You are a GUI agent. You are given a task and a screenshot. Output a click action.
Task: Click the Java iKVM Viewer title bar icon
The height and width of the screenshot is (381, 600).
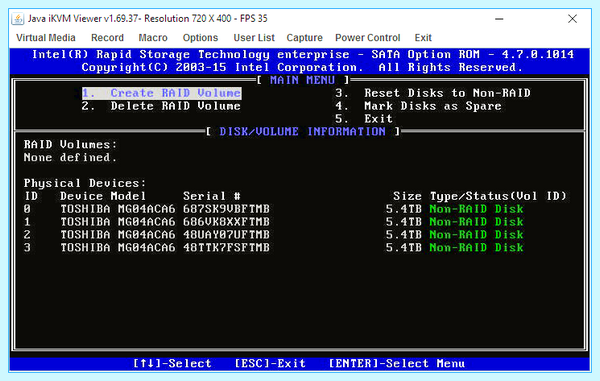coord(18,18)
